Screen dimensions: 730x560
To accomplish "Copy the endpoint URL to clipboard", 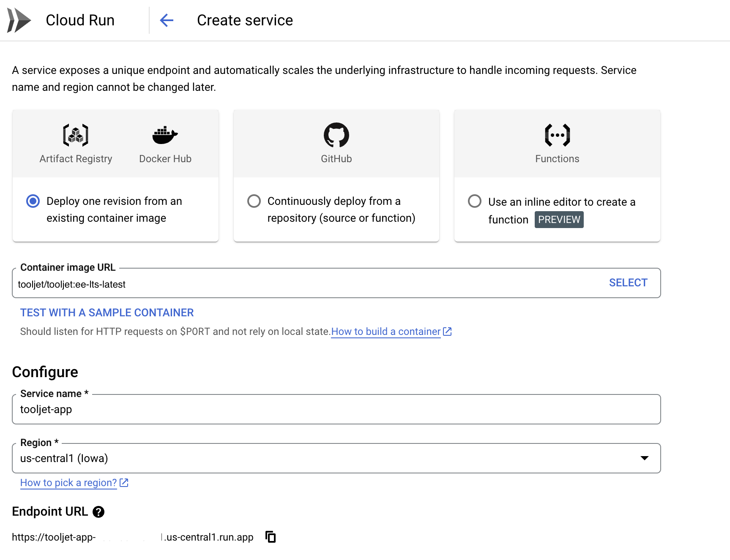I will [x=271, y=537].
